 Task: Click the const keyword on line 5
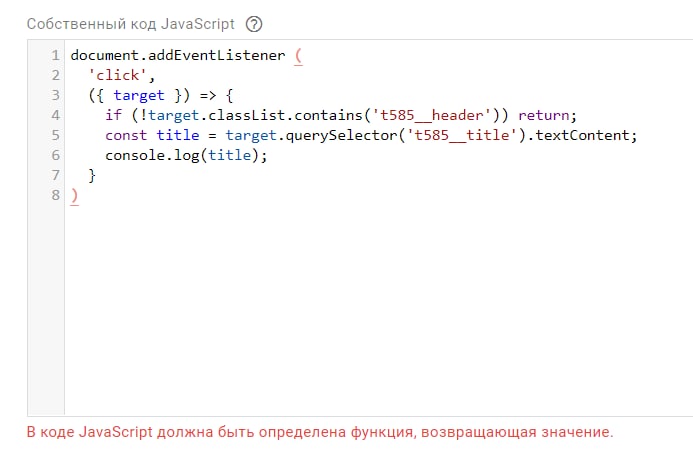tap(126, 135)
